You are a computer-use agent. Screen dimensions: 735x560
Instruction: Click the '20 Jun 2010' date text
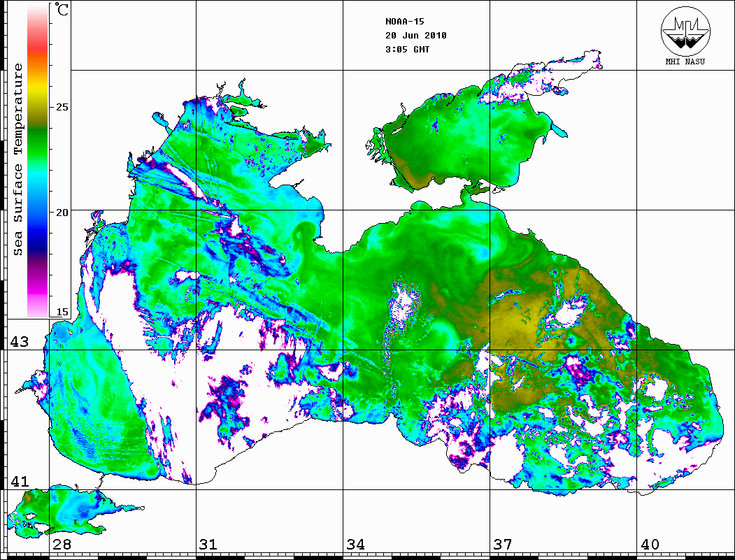point(416,36)
